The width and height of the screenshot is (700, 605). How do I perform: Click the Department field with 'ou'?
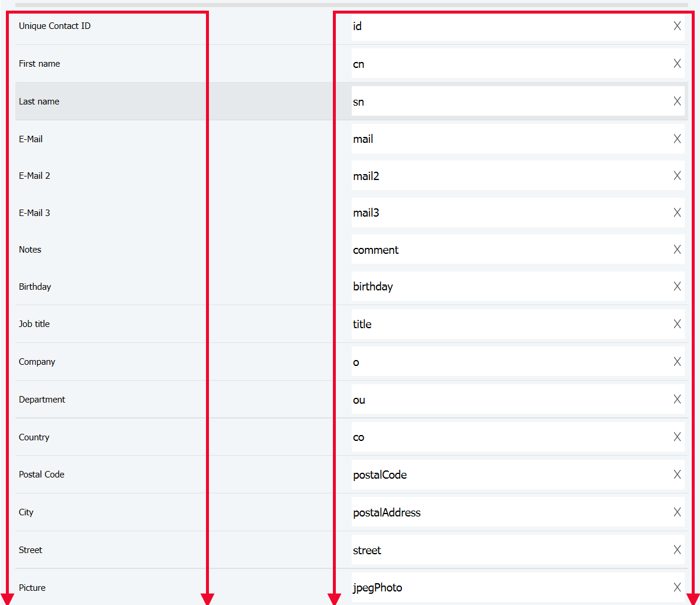(x=508, y=400)
